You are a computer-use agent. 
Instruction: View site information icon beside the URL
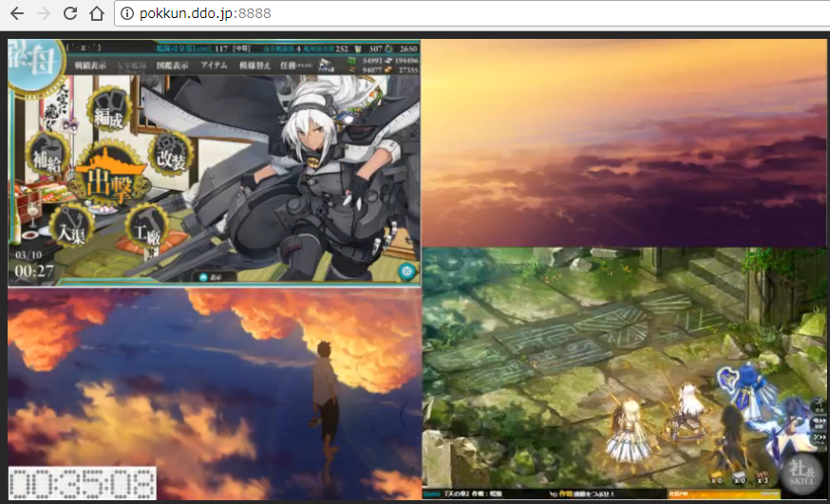[127, 13]
